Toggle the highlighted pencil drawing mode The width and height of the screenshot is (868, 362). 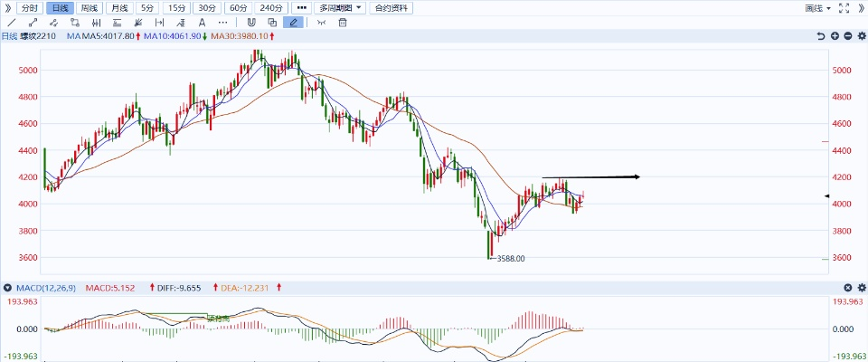(x=293, y=23)
